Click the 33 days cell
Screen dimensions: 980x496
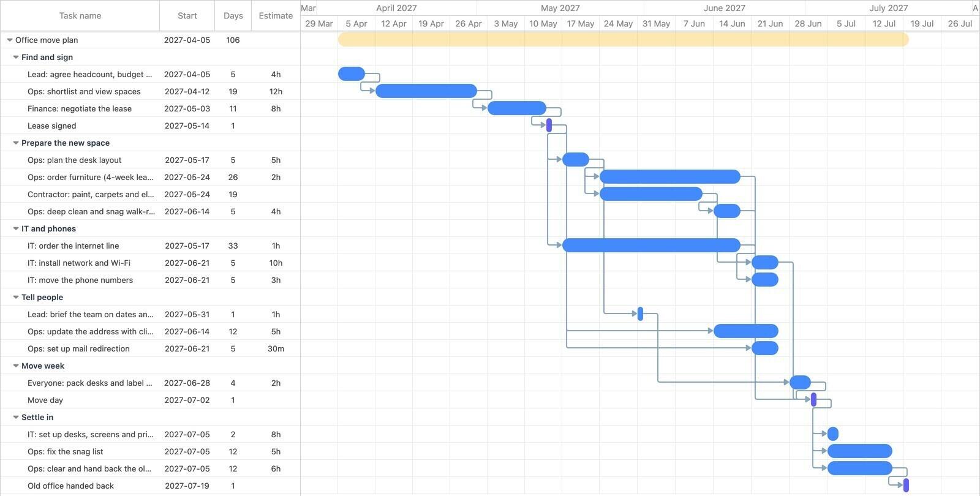pos(233,246)
